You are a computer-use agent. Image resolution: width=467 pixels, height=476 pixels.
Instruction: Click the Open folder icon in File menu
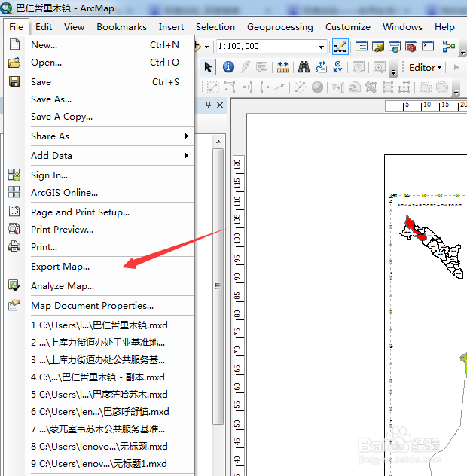click(x=14, y=63)
